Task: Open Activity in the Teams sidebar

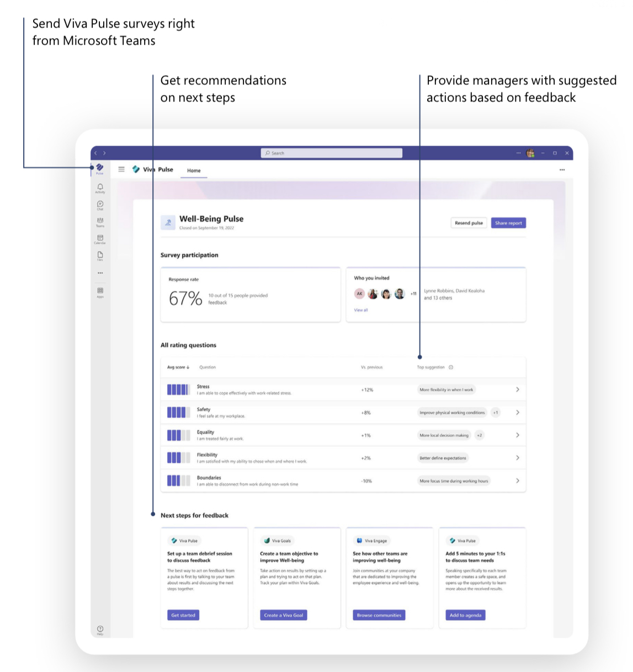Action: pyautogui.click(x=100, y=188)
